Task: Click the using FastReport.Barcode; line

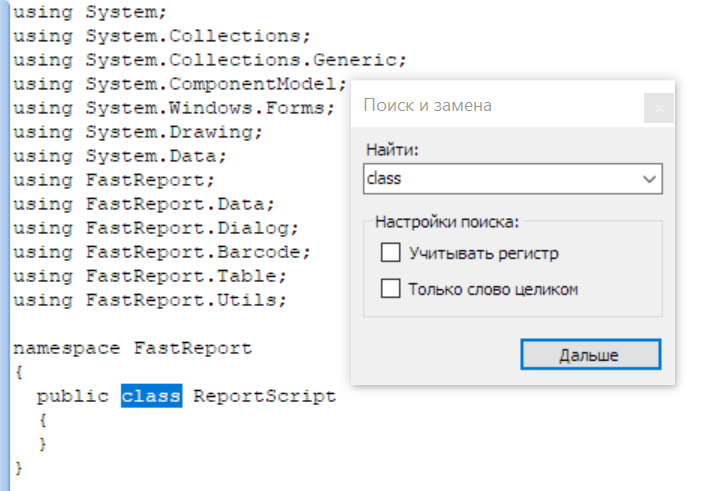Action: 162,252
